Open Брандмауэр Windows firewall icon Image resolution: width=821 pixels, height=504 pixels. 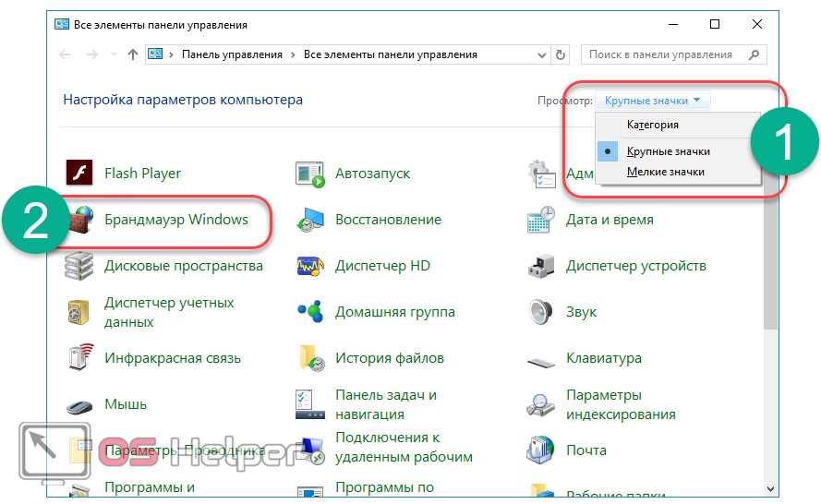point(80,220)
